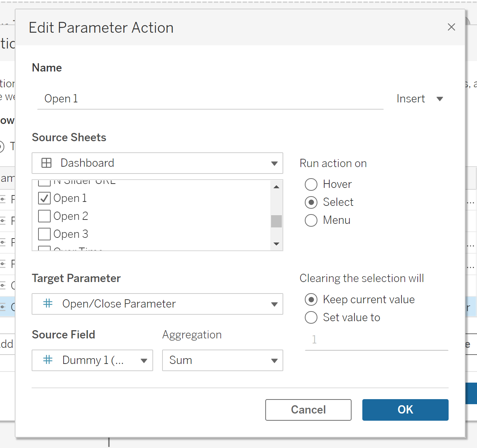The width and height of the screenshot is (477, 448).
Task: Confirm with the OK button
Action: pyautogui.click(x=405, y=410)
